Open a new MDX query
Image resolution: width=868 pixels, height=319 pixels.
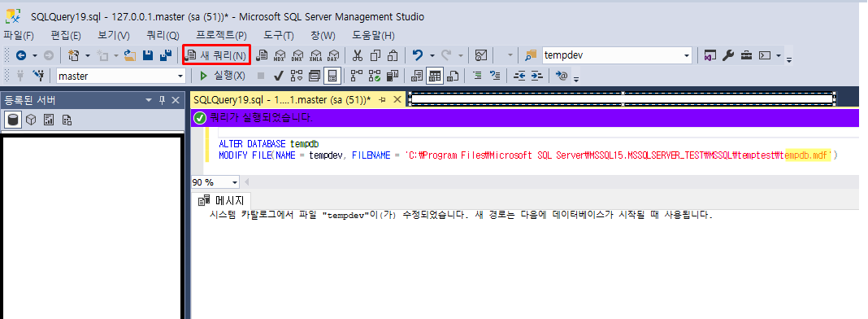click(280, 55)
